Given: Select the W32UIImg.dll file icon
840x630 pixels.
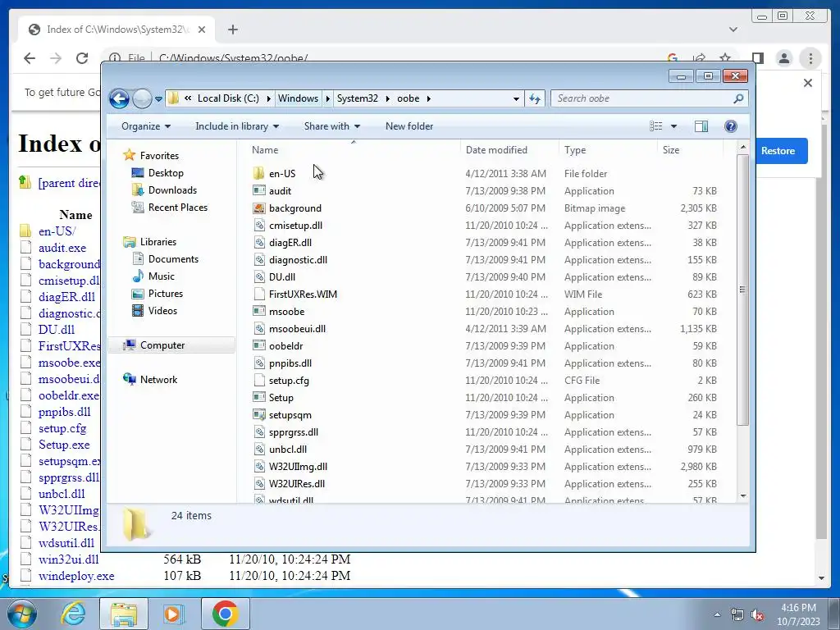Looking at the screenshot, I should click(258, 467).
